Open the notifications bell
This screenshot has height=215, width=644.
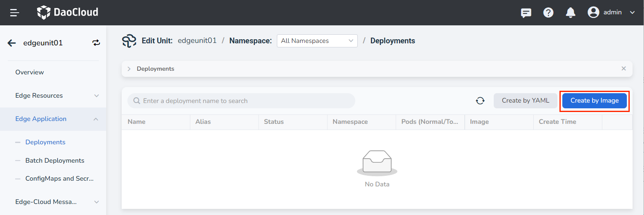(570, 13)
